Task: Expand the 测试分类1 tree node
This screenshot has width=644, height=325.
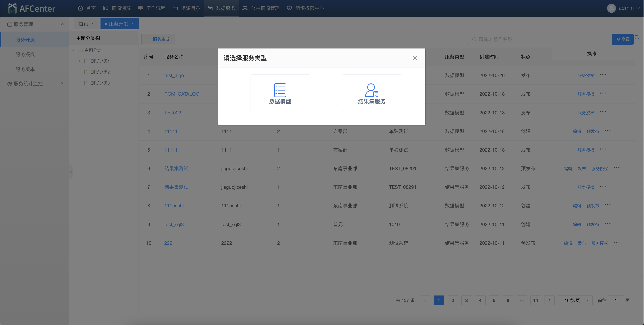Action: coord(80,61)
